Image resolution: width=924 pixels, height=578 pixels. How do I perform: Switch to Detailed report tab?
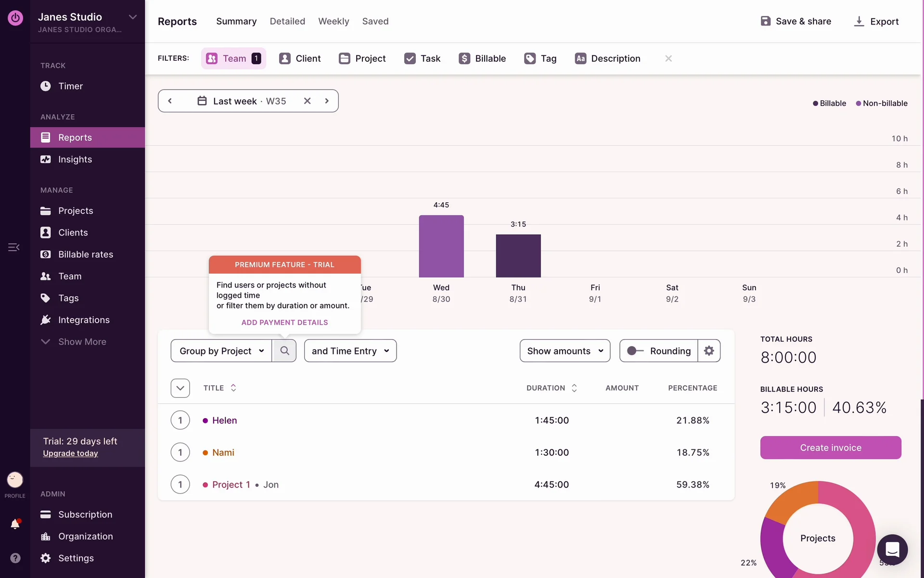click(287, 21)
